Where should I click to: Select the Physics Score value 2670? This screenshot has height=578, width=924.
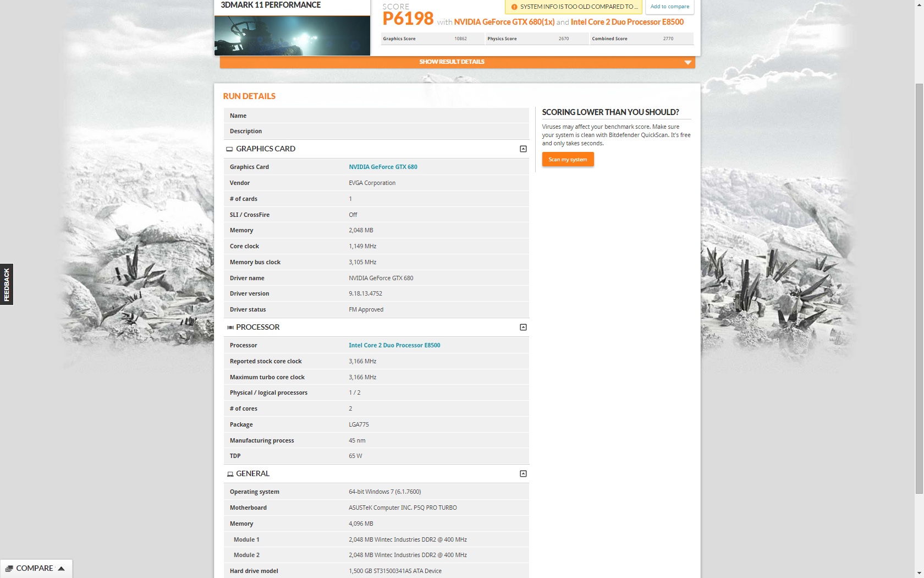[564, 39]
